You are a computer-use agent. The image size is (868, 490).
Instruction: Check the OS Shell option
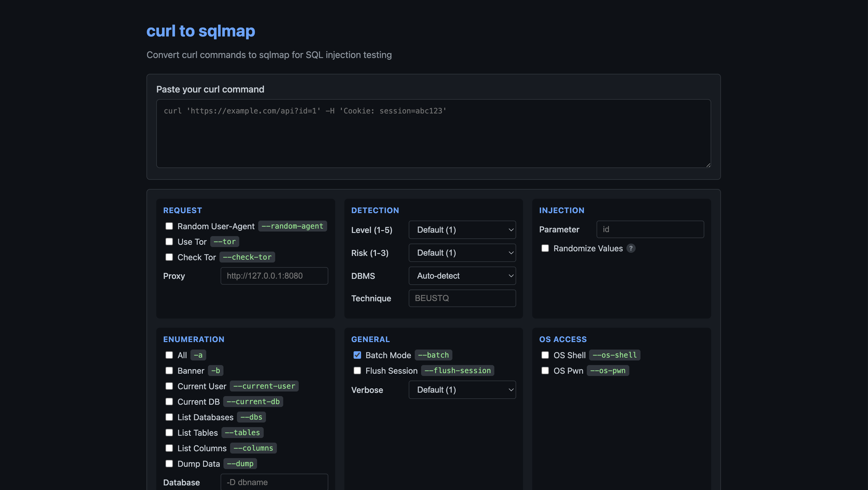coord(545,355)
